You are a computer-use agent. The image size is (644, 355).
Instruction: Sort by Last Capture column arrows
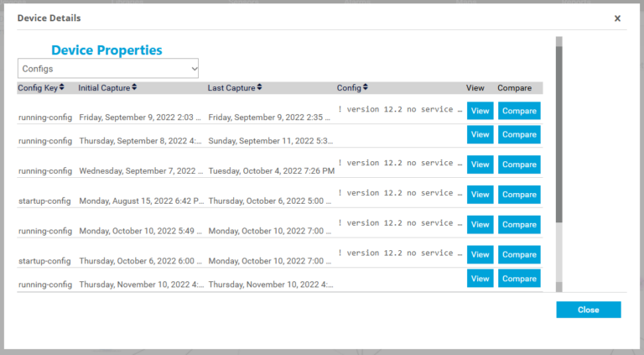click(259, 87)
